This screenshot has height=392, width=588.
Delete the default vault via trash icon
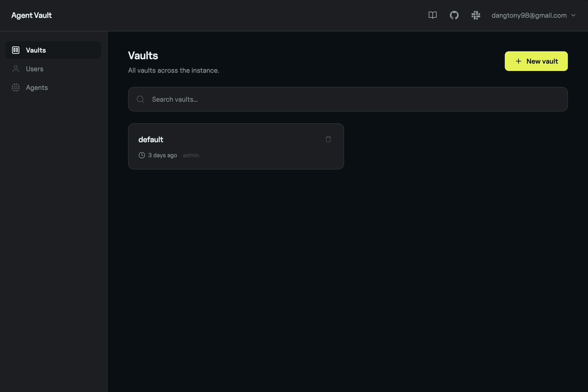(x=328, y=139)
